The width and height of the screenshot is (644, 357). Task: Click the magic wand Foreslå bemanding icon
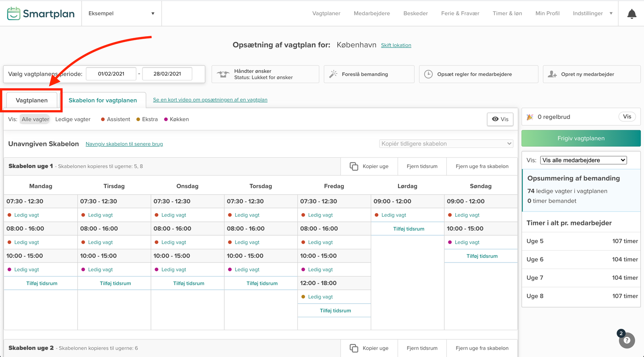tap(333, 74)
